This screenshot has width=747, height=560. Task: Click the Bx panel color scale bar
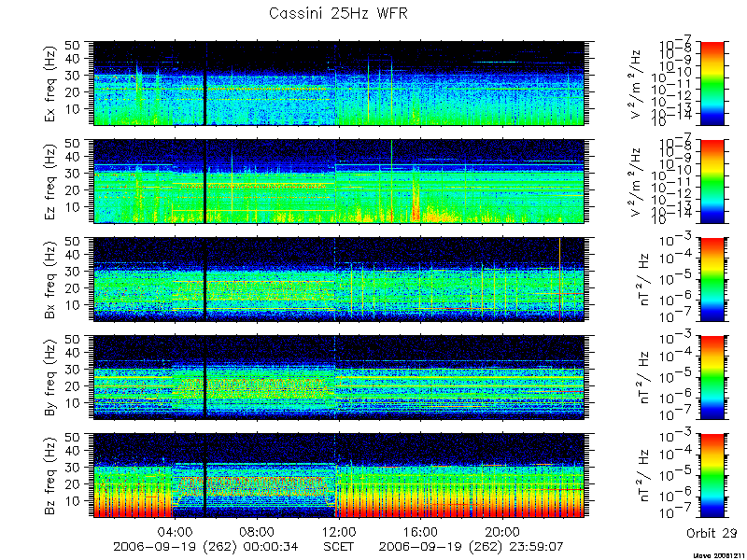point(712,279)
